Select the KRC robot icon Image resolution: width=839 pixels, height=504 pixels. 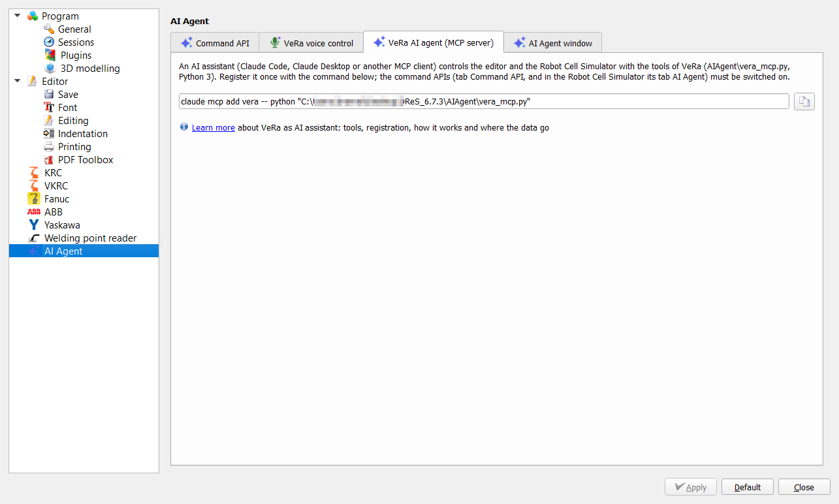33,172
